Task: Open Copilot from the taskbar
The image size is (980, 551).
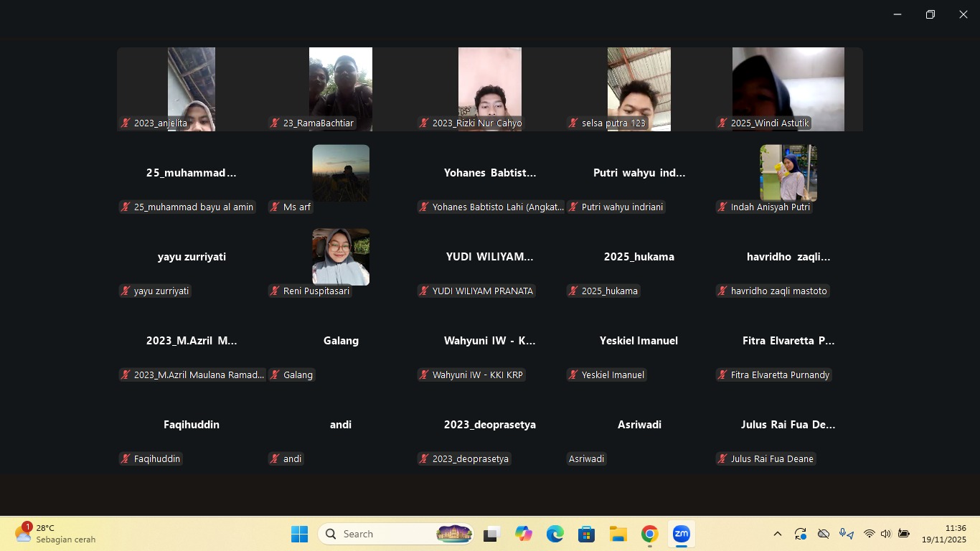Action: 523,534
